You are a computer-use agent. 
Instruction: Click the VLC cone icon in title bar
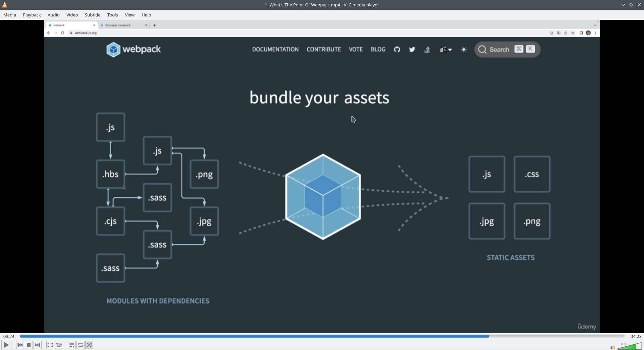click(5, 5)
